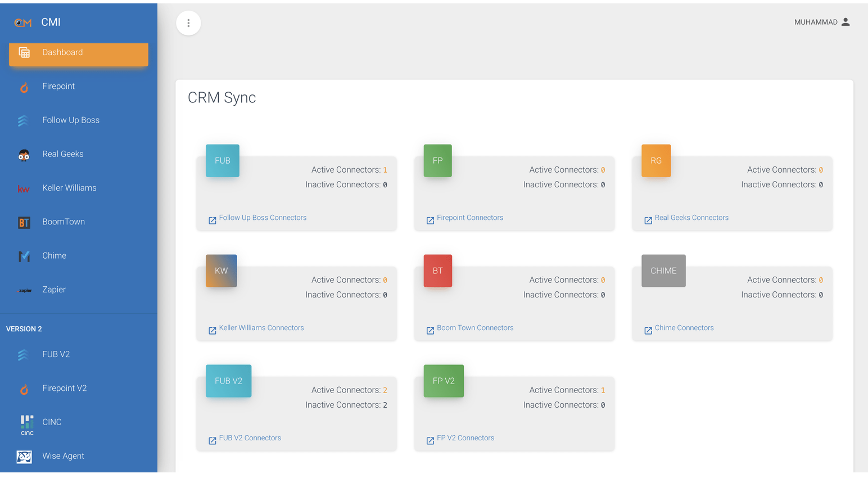Click the Firepoint V2 flame icon
Image resolution: width=868 pixels, height=487 pixels.
click(x=24, y=389)
